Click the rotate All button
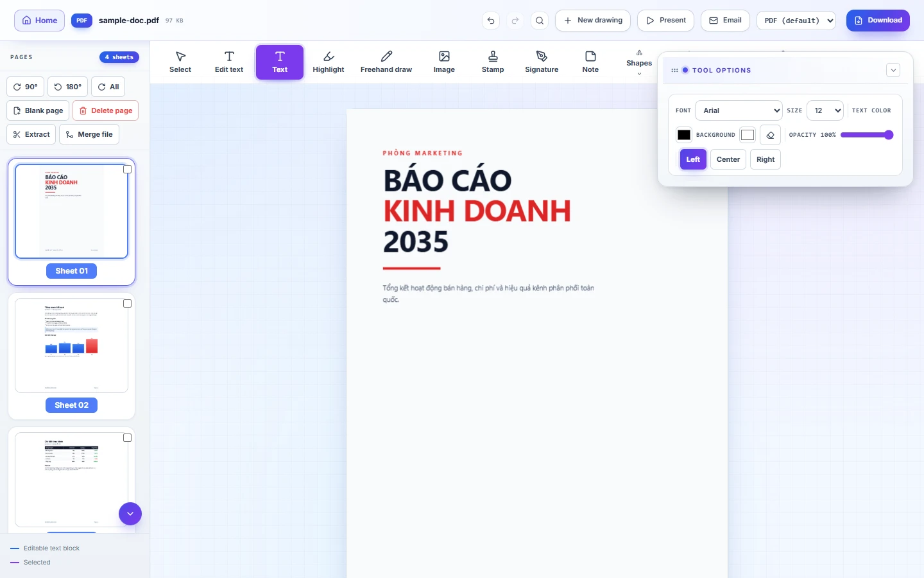924x578 pixels. pyautogui.click(x=108, y=87)
